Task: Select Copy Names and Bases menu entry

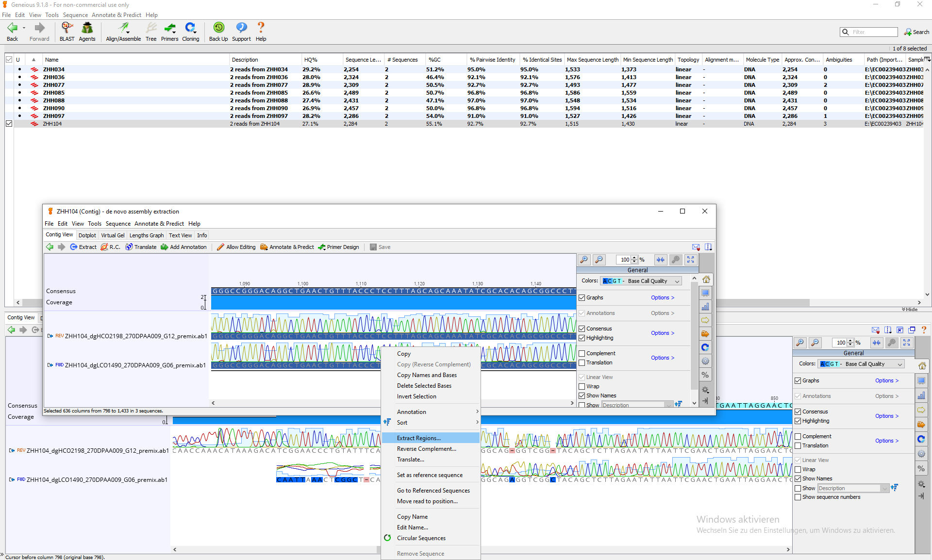Action: (431, 375)
